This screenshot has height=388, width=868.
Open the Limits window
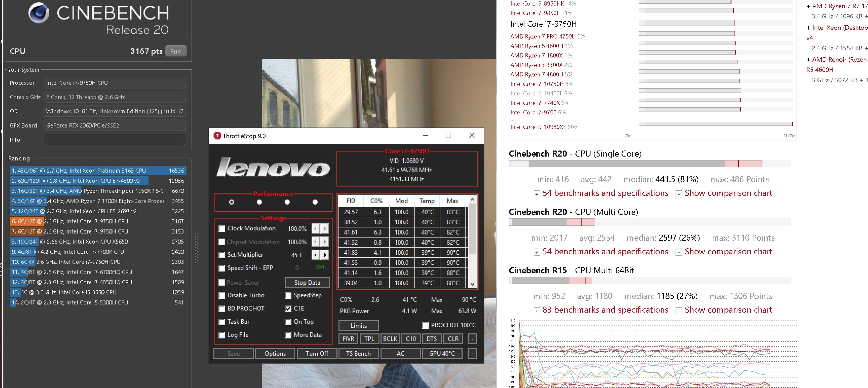pyautogui.click(x=359, y=326)
